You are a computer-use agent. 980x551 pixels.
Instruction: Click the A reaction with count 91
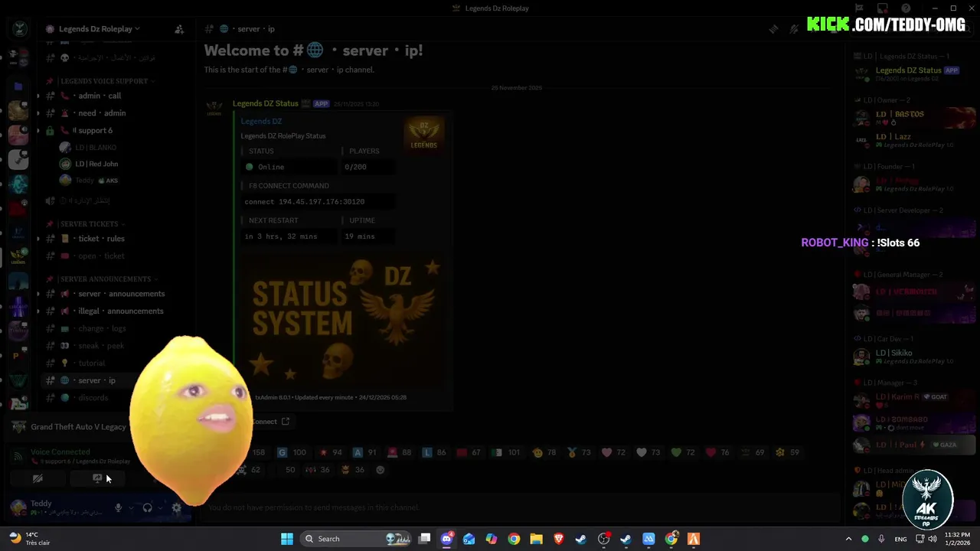click(x=365, y=452)
